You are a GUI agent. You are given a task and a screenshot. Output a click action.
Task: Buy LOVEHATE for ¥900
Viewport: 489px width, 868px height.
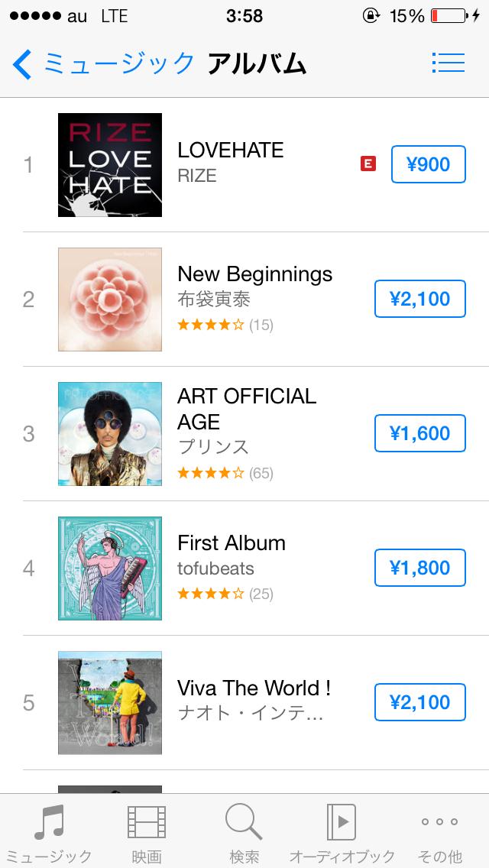(x=428, y=164)
